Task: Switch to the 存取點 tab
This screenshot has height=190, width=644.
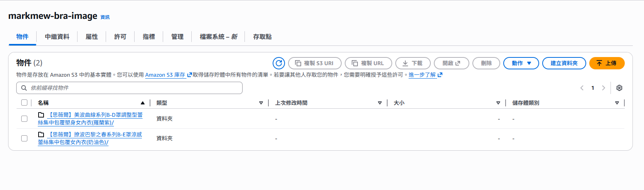Action: point(262,37)
